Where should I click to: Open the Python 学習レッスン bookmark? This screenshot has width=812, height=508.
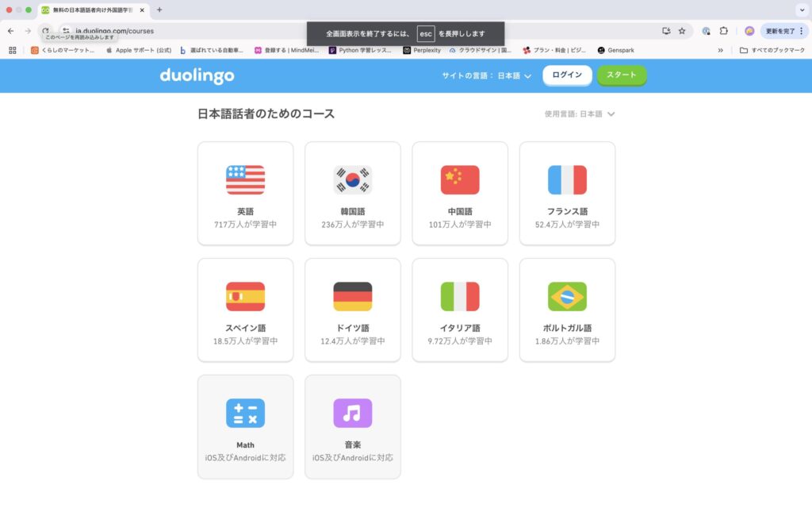(x=360, y=50)
